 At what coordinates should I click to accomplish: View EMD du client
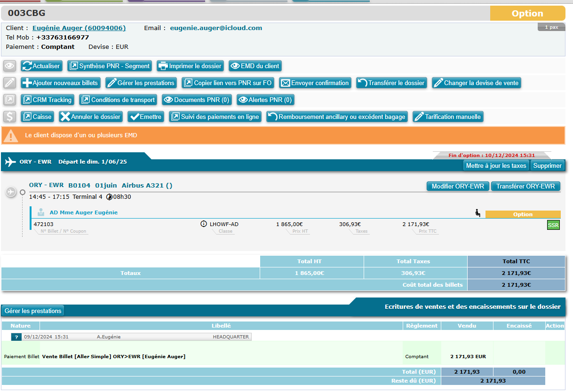click(255, 66)
